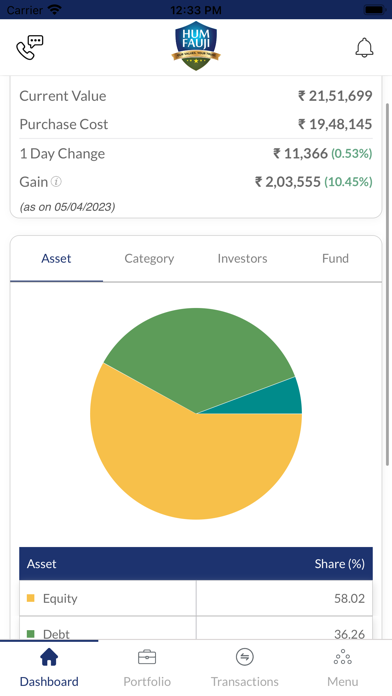Click the date text as on 05/04/2023
The height and width of the screenshot is (696, 392).
[x=67, y=207]
